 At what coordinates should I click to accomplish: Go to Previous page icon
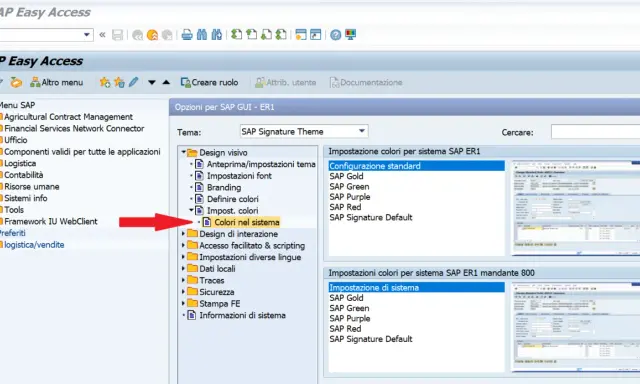pyautogui.click(x=251, y=35)
